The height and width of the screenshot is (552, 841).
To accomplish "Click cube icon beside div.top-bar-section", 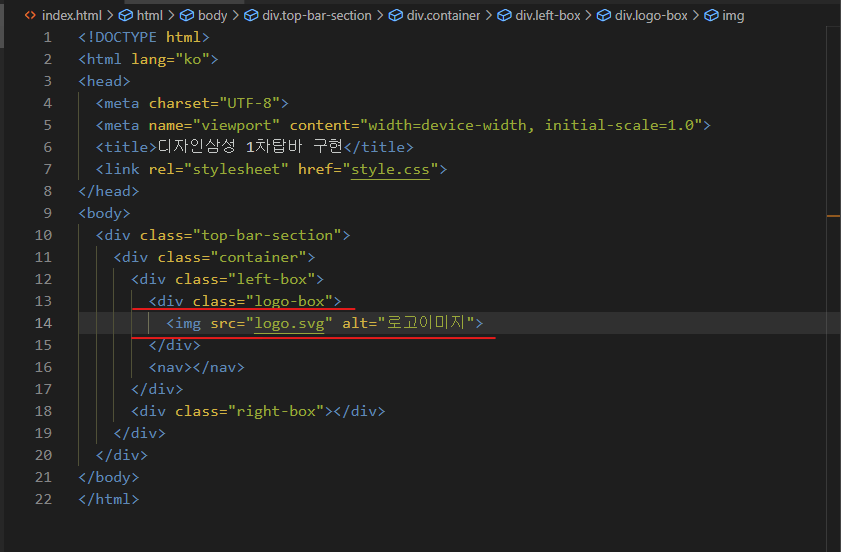I will tap(251, 16).
